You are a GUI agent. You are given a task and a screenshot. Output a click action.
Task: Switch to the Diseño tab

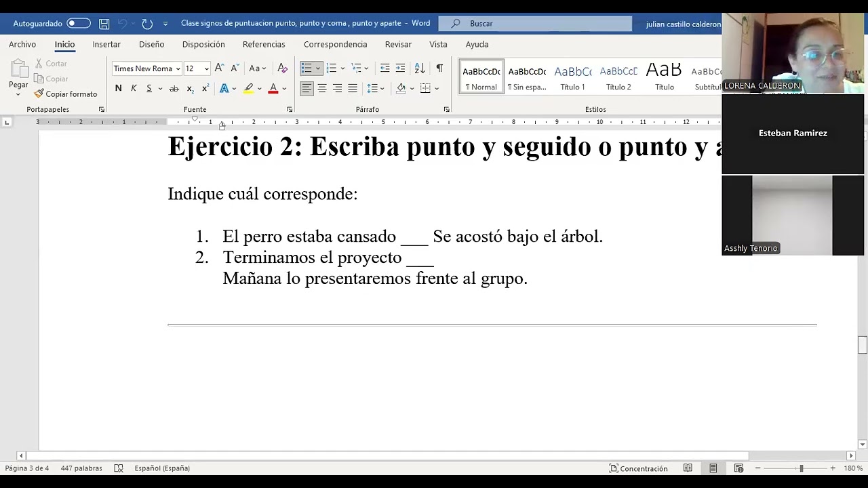(151, 44)
